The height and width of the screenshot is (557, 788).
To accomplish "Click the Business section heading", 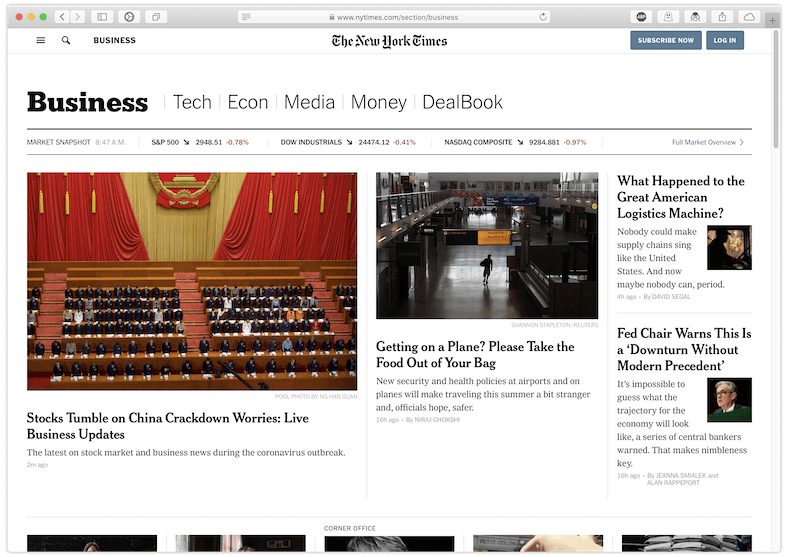I will click(x=87, y=102).
